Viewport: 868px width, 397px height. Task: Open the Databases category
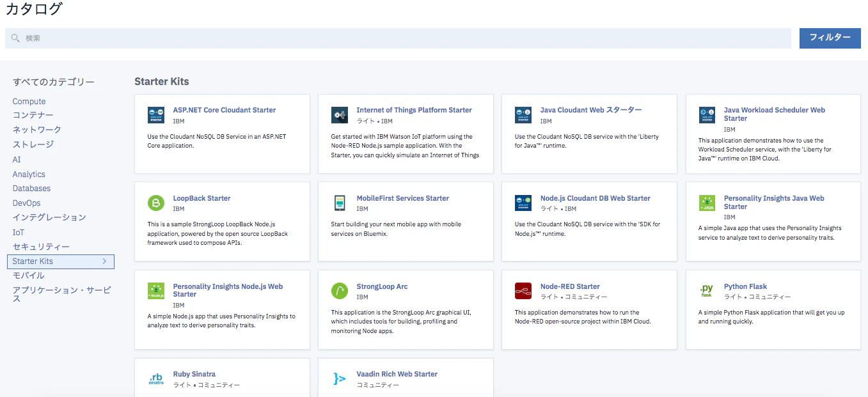[x=31, y=189]
